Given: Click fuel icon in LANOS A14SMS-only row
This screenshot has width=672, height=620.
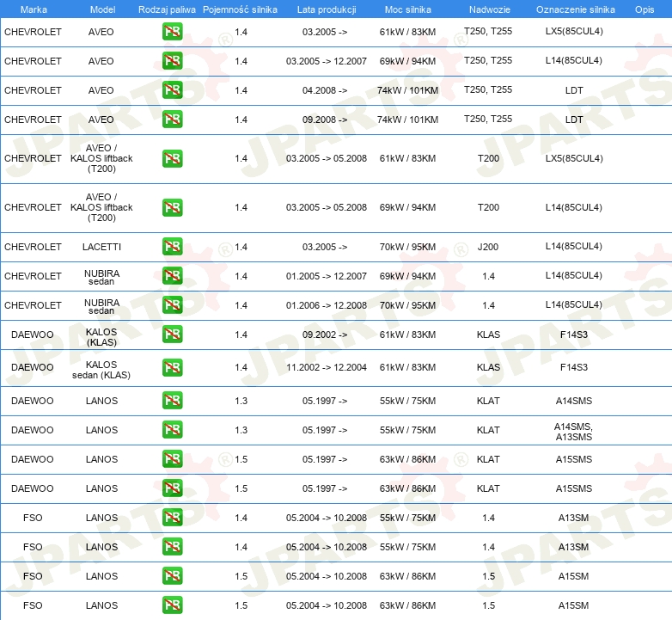Looking at the screenshot, I should point(172,401).
